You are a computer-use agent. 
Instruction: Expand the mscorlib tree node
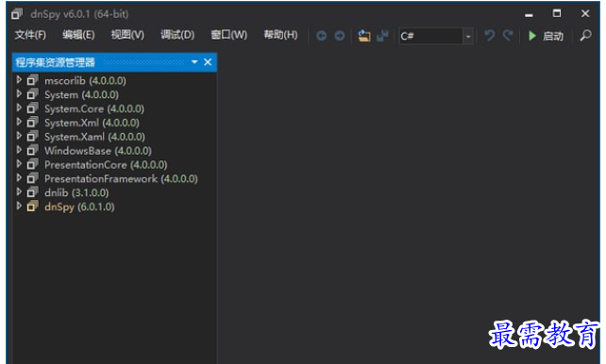click(19, 79)
